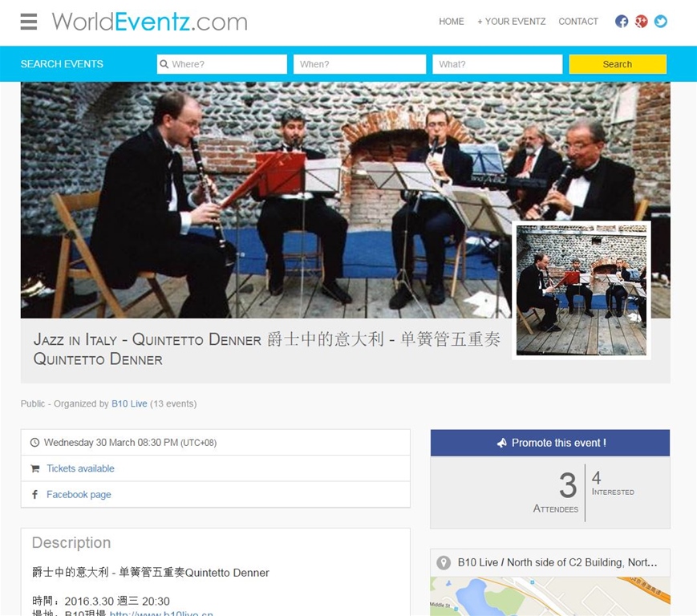
Task: Open the hamburger menu icon
Action: (29, 22)
